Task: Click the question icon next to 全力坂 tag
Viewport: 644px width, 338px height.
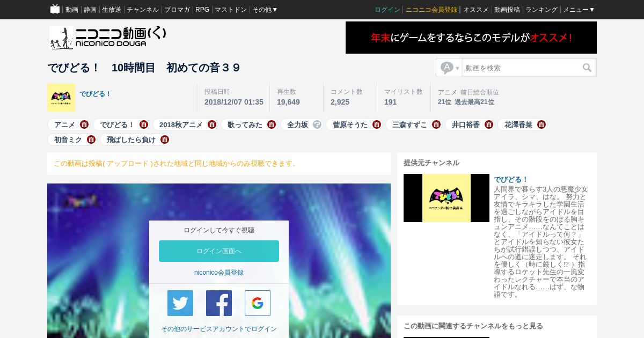Action: coord(317,124)
